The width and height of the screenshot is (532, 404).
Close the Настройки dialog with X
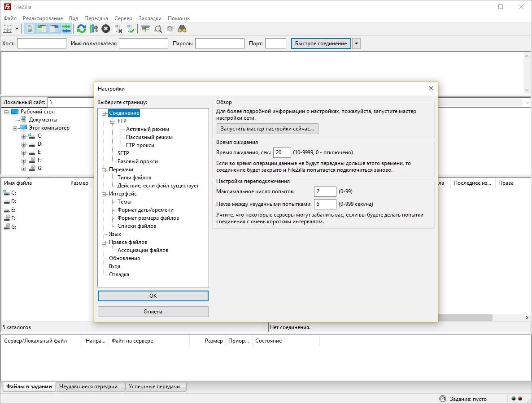[431, 88]
